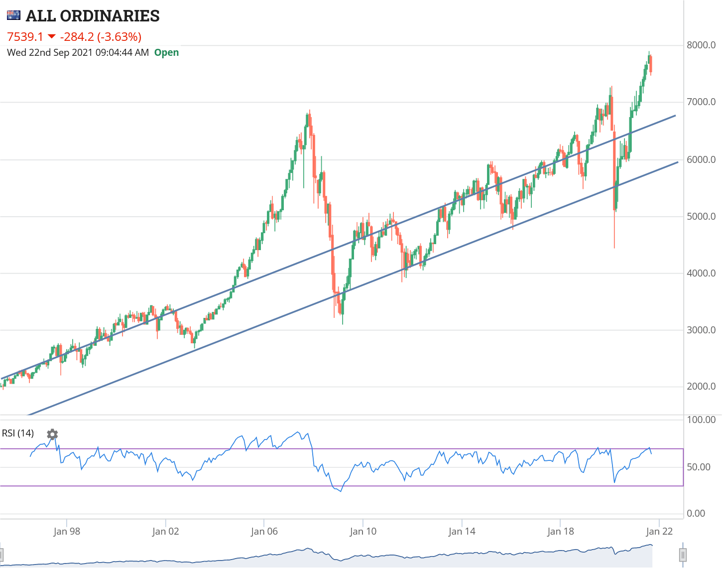Click the RSI 100.00 axis label
Viewport: 728px width, 572px height.
[701, 420]
